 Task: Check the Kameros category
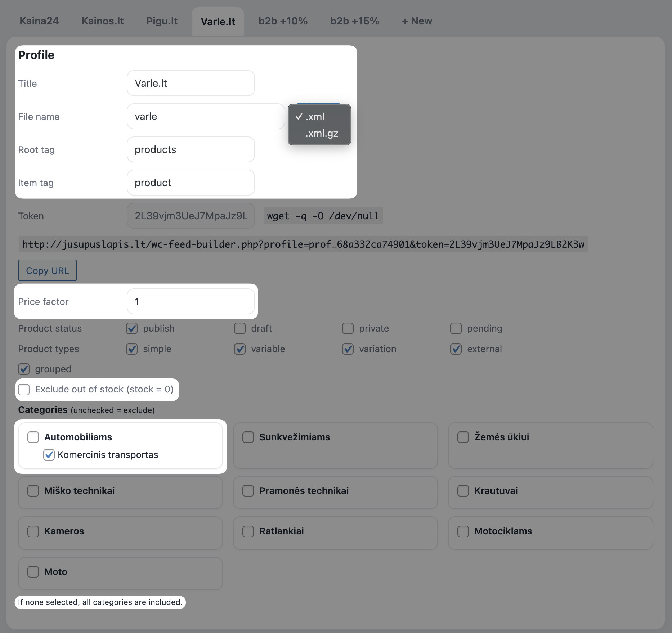(33, 531)
